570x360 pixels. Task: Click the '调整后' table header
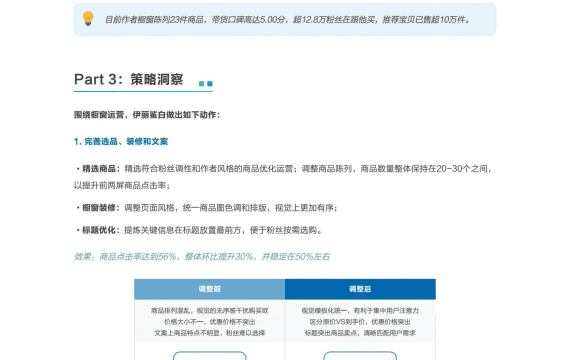360,289
